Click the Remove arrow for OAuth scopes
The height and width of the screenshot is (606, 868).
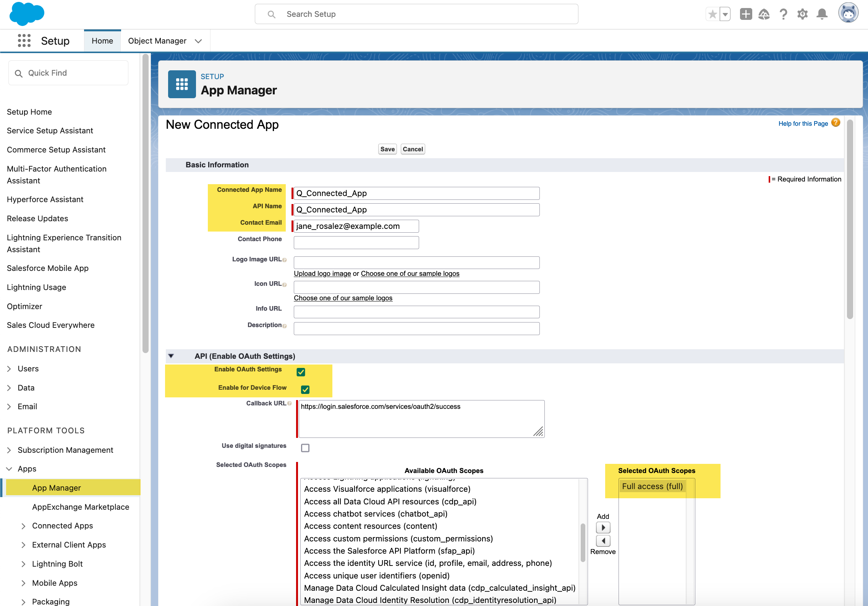pyautogui.click(x=603, y=541)
